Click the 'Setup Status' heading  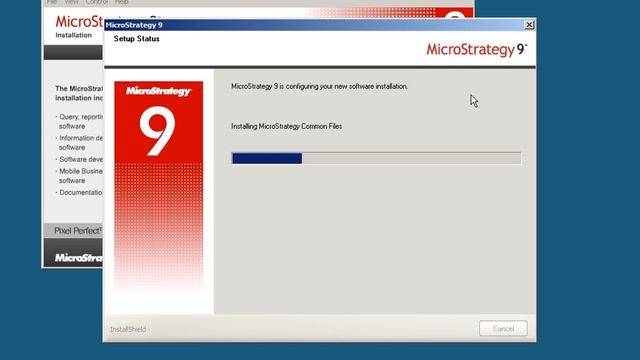pyautogui.click(x=136, y=39)
